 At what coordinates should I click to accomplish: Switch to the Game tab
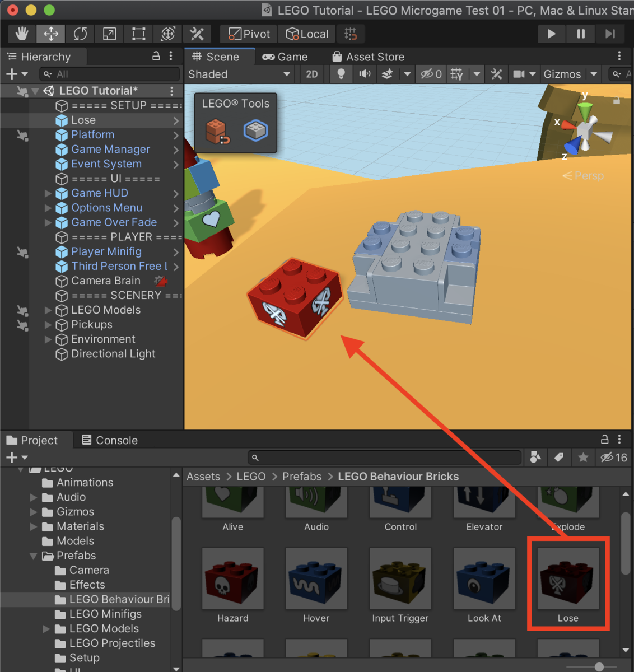[x=285, y=57]
